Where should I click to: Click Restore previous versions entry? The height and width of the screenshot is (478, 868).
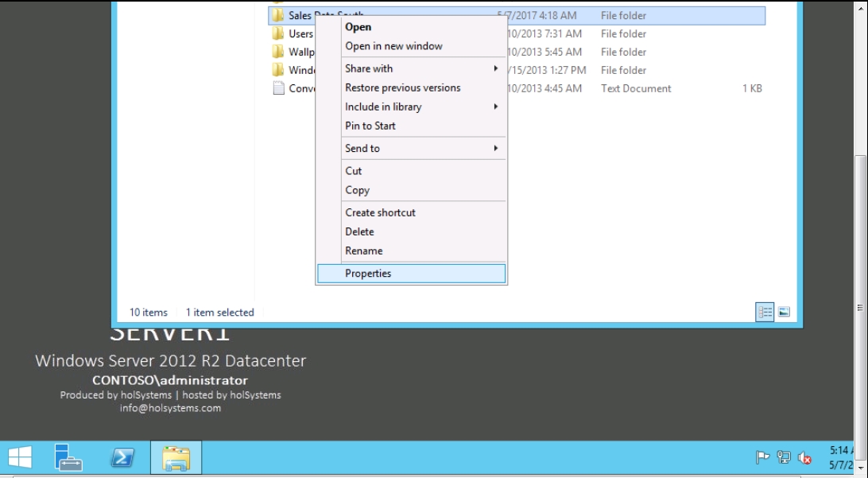(403, 87)
